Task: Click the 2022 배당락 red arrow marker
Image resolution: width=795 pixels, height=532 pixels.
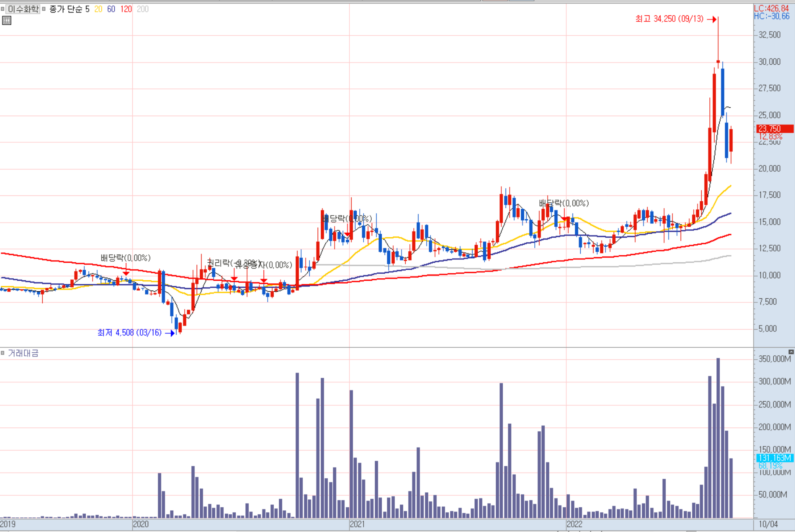Action: click(x=564, y=219)
